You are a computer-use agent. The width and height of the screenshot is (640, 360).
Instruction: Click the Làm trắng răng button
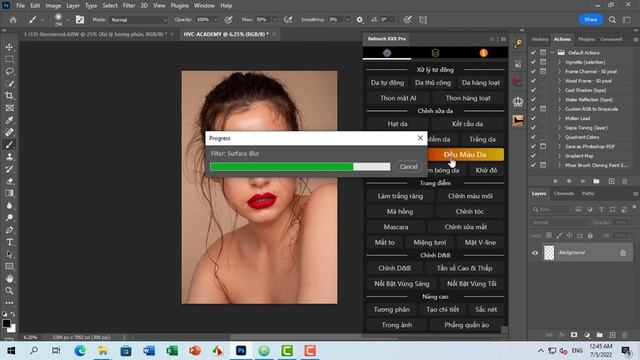click(x=400, y=196)
